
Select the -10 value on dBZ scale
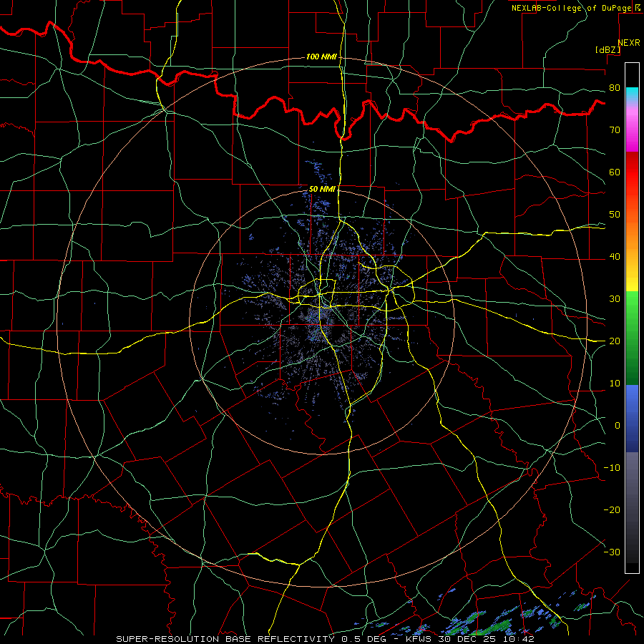point(612,468)
